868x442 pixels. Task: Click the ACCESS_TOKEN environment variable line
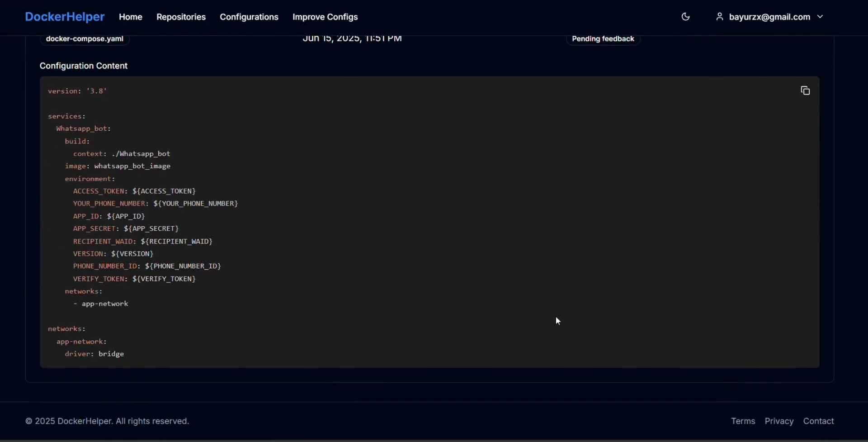click(134, 191)
